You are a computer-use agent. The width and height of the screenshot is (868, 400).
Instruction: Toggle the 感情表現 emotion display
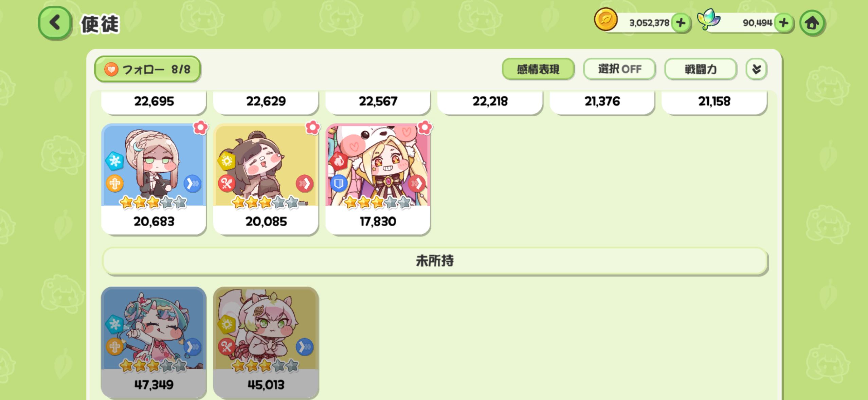coord(538,69)
